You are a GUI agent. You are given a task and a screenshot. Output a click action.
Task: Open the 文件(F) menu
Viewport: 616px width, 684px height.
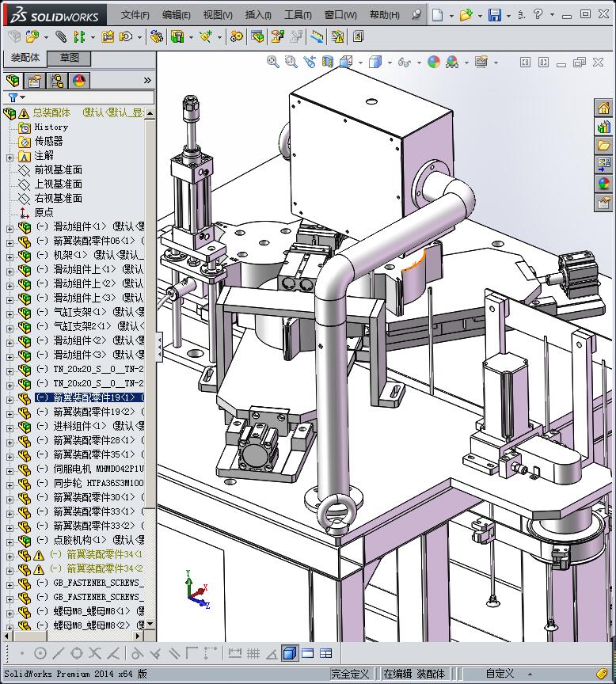(x=135, y=15)
